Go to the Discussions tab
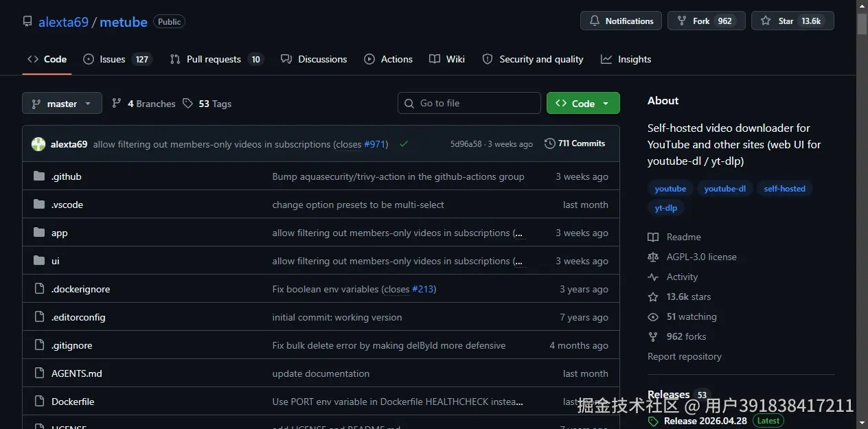Viewport: 868px width, 429px height. point(314,59)
